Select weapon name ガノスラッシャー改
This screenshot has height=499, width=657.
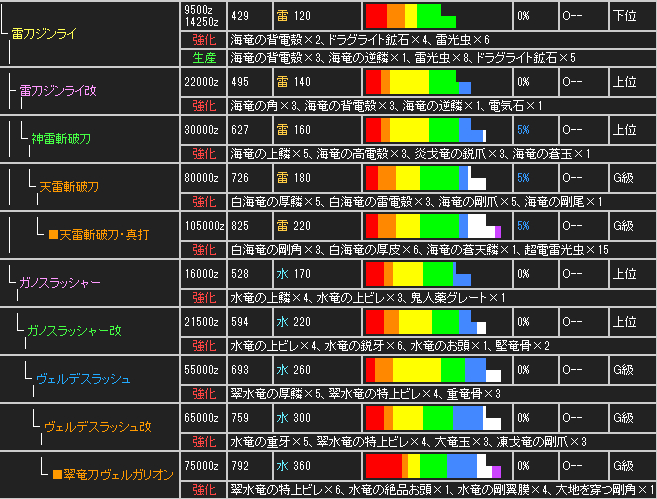[x=74, y=331]
